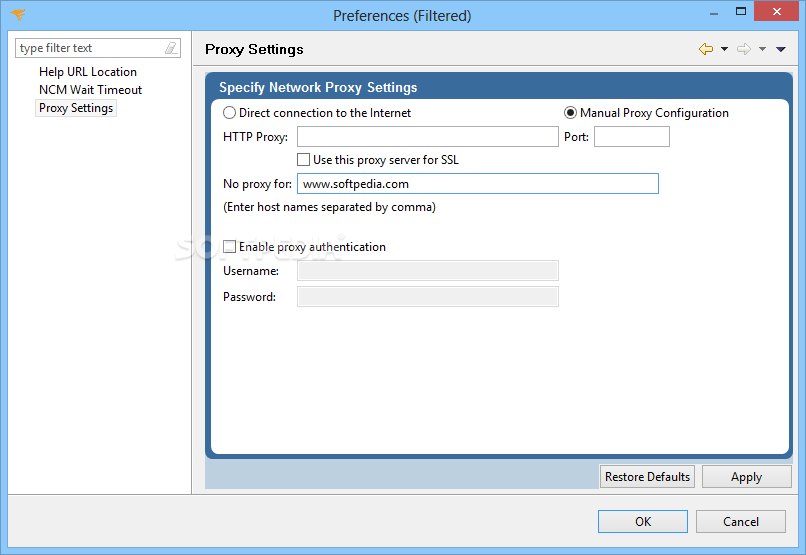806x555 pixels.
Task: Click the Apply button
Action: click(x=746, y=477)
